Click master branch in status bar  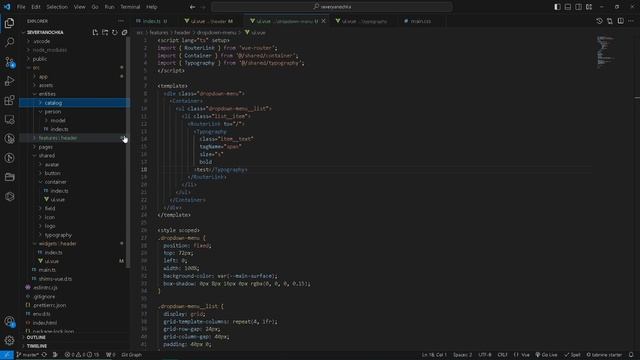(x=27, y=355)
